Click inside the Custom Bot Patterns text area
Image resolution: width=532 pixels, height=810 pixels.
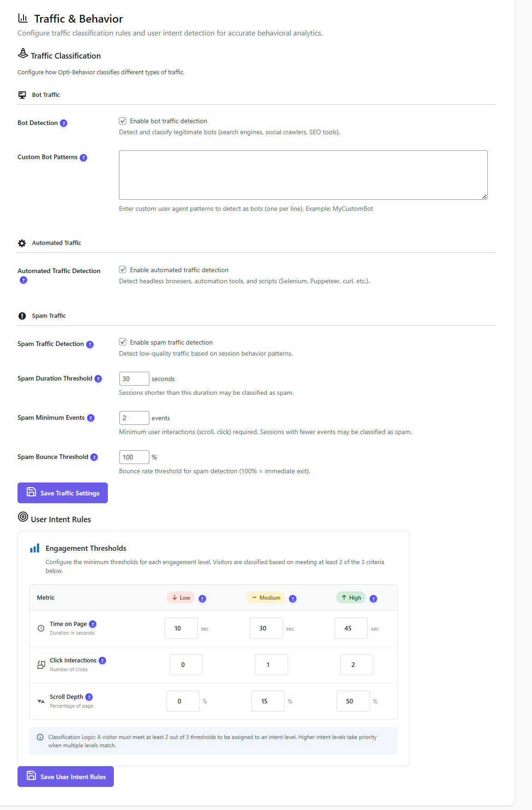303,174
